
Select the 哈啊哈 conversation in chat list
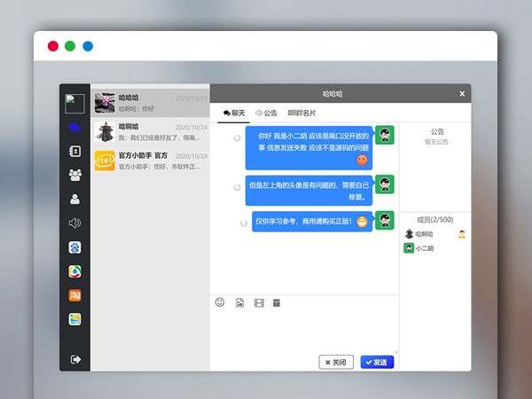coord(150,132)
